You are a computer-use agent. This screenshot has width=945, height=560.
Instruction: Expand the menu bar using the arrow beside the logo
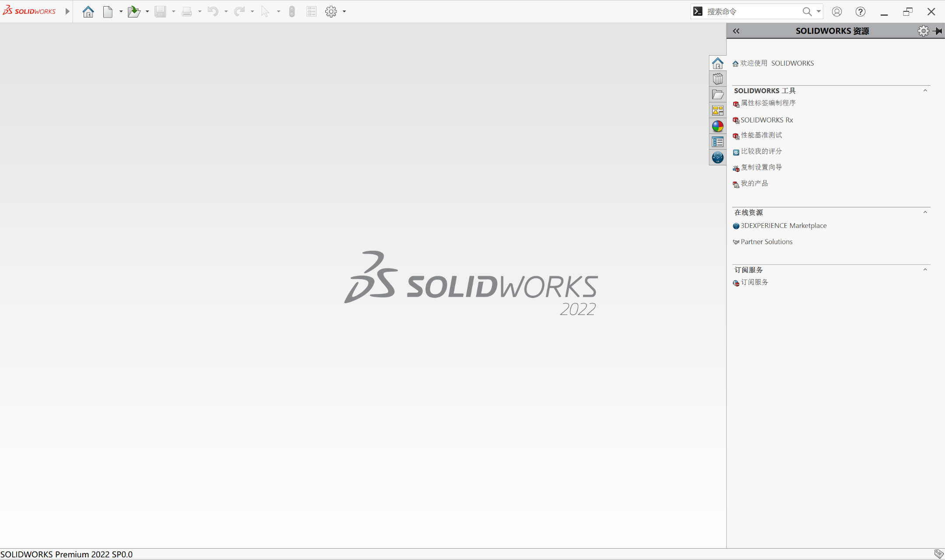(x=67, y=11)
